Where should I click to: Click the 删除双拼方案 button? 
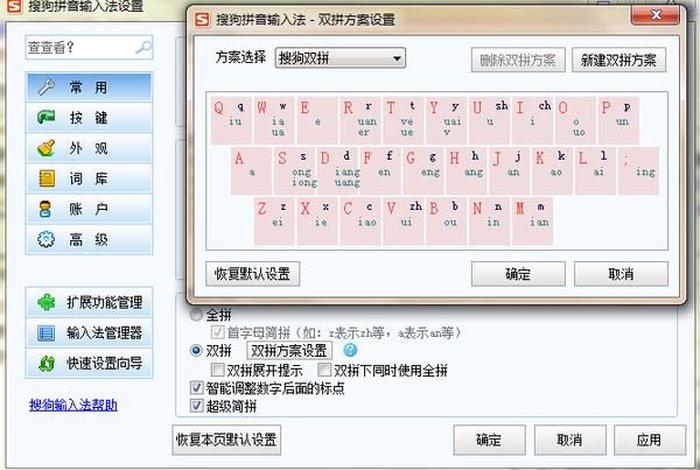point(518,60)
